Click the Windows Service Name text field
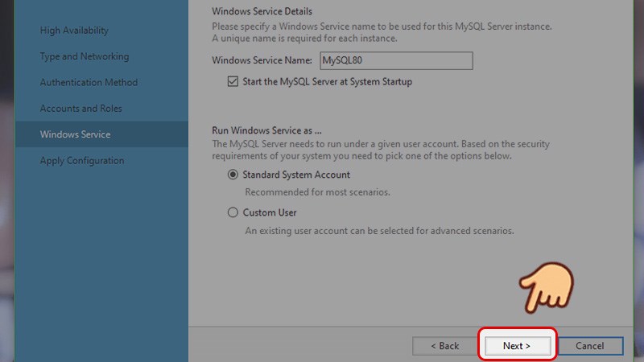 (395, 60)
